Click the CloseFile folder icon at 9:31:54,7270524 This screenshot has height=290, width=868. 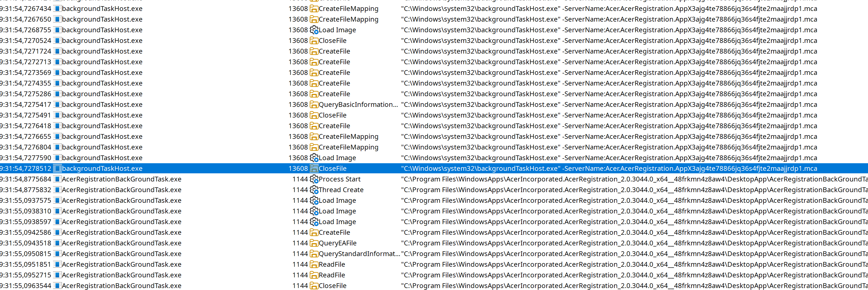pyautogui.click(x=314, y=41)
